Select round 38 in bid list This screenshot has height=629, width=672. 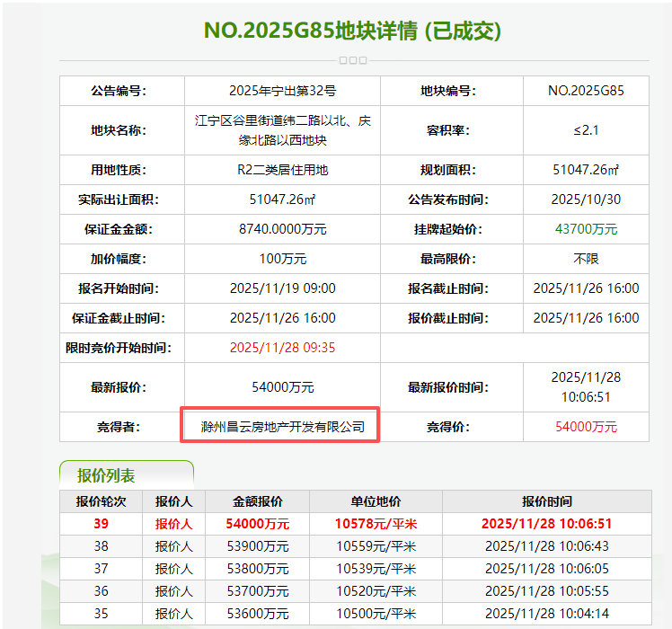click(x=101, y=546)
